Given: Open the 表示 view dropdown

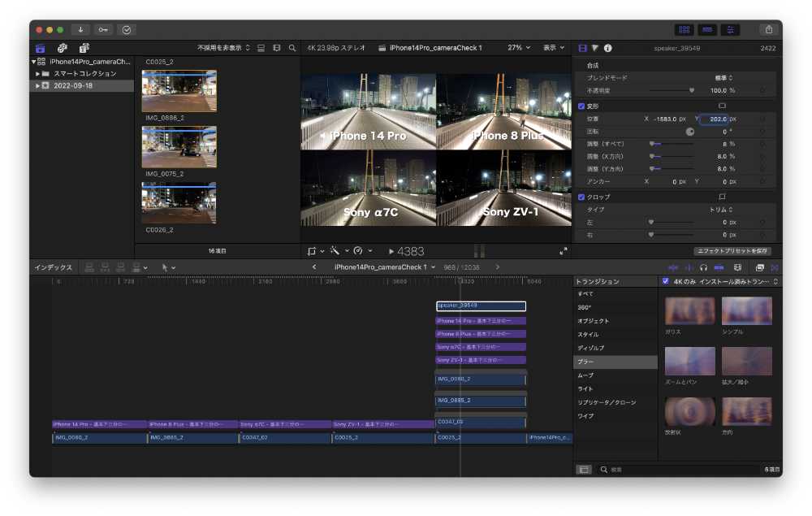Looking at the screenshot, I should point(554,48).
